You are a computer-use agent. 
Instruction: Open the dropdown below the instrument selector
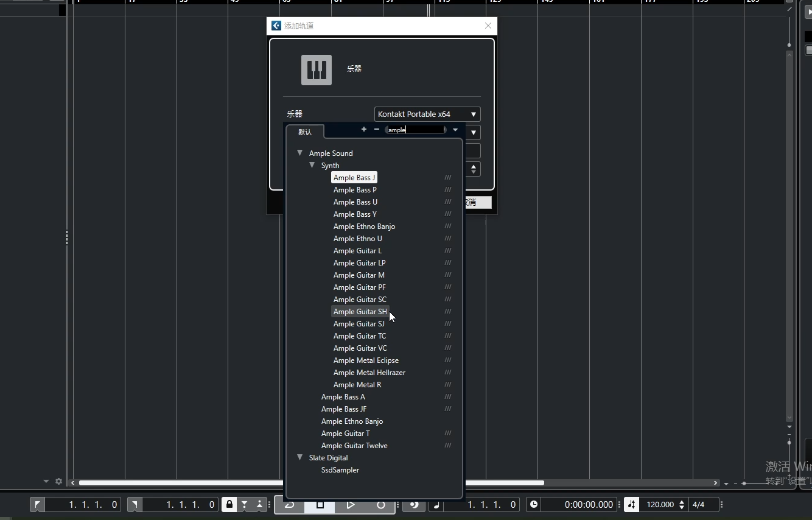473,132
